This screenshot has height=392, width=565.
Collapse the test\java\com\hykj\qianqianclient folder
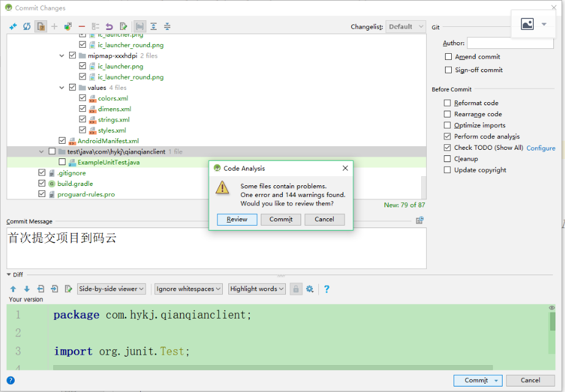(41, 152)
